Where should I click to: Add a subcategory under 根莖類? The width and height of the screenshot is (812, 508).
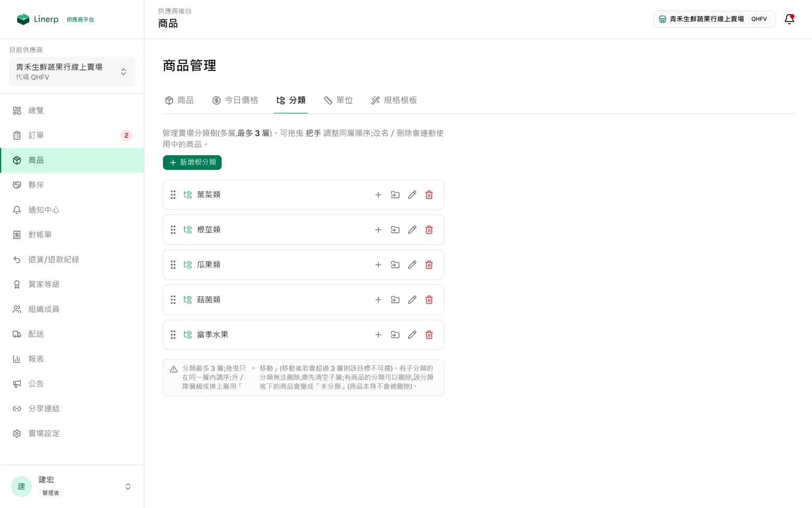click(378, 230)
